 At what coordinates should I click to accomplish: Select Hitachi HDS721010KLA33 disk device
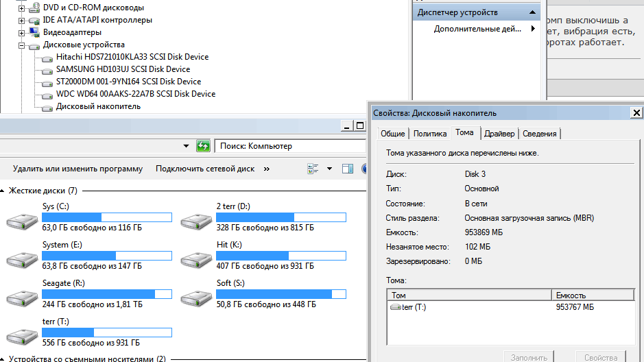pos(132,57)
